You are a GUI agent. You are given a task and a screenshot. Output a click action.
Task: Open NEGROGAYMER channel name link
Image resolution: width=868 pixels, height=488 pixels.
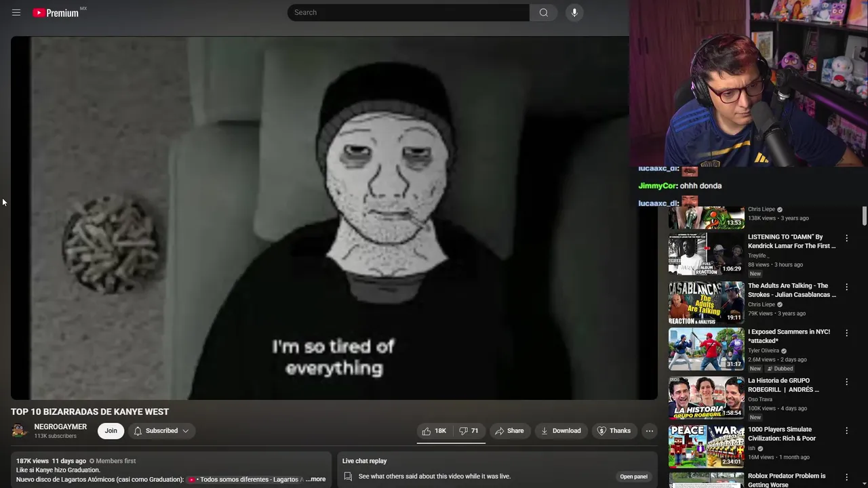pos(60,426)
